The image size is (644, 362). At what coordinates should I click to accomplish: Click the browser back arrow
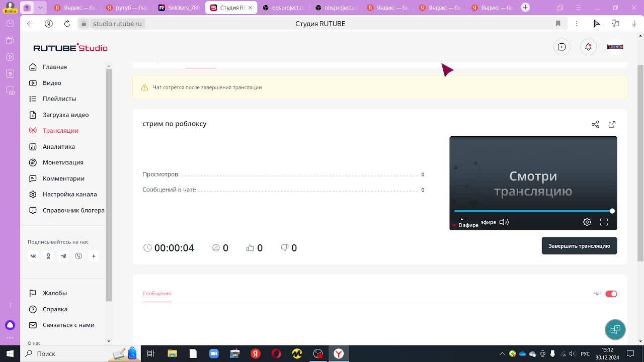point(30,24)
